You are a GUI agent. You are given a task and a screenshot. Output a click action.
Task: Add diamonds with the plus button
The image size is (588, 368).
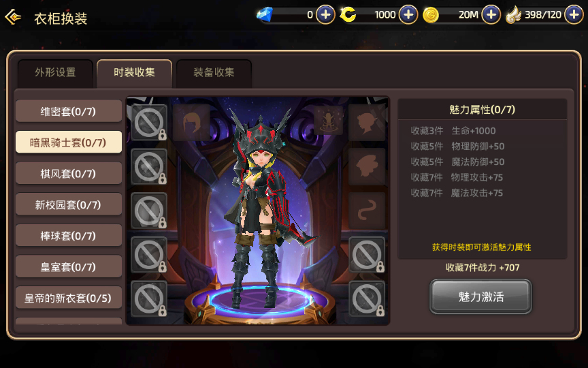coord(325,14)
